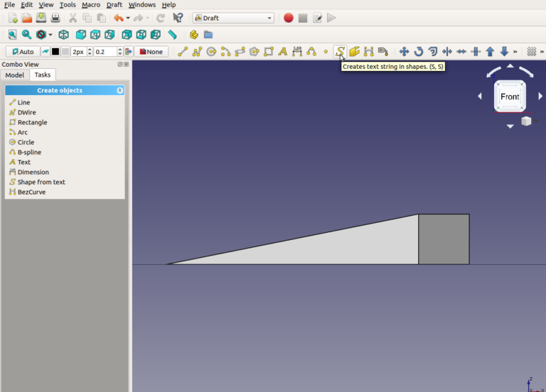
Task: Toggle construction mode button
Action: [45, 52]
